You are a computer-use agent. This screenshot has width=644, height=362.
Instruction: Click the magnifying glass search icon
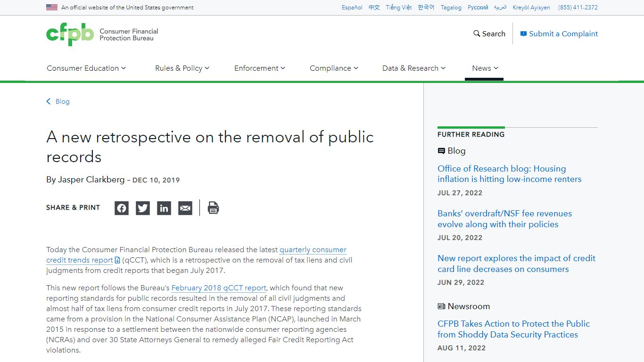(477, 34)
